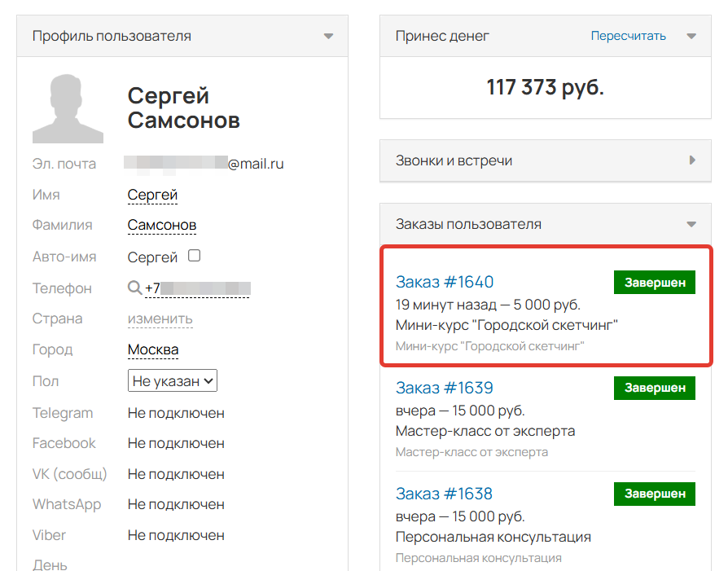Image resolution: width=728 pixels, height=571 pixels.
Task: Click the Завершен badge of order #1638
Action: point(655,494)
